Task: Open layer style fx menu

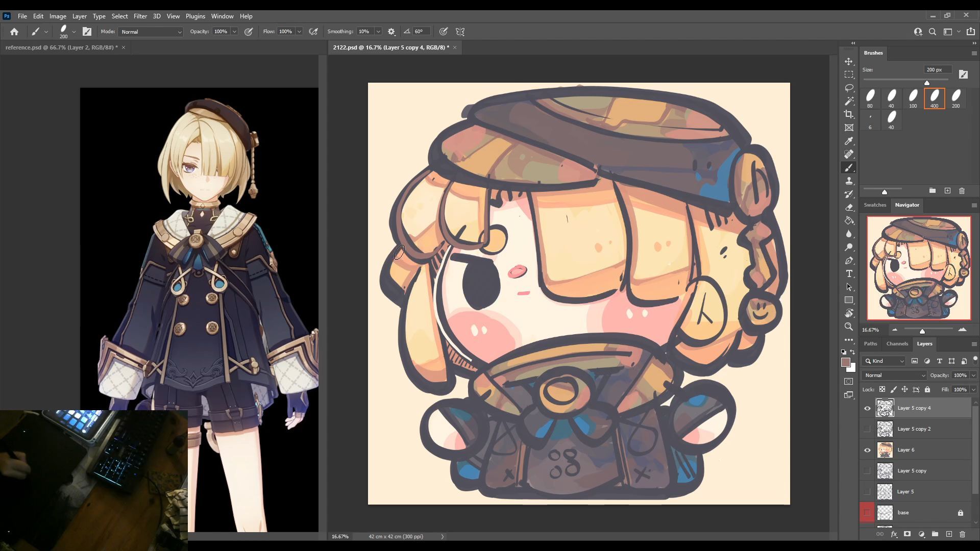Action: [894, 534]
